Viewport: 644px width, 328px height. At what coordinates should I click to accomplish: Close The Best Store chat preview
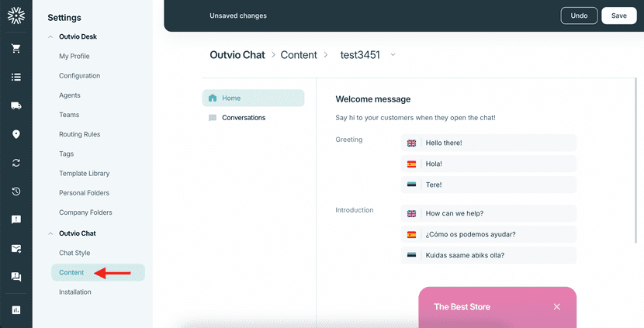click(x=557, y=306)
